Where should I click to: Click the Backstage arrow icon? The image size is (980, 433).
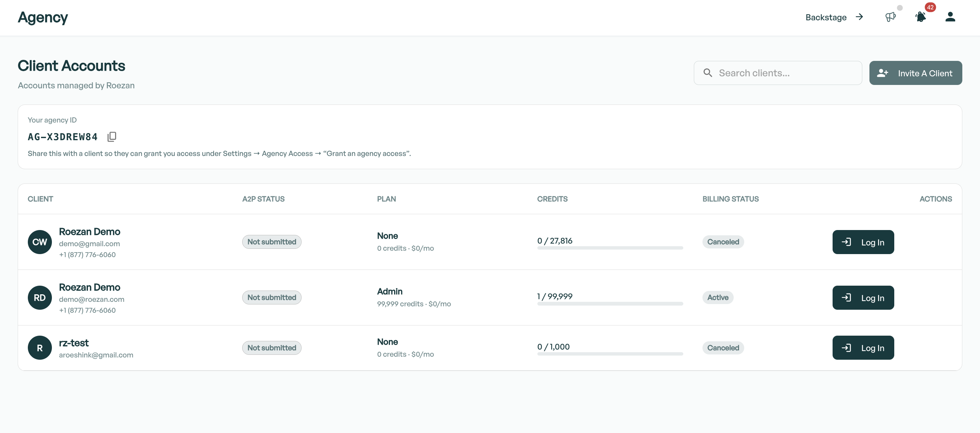(859, 17)
